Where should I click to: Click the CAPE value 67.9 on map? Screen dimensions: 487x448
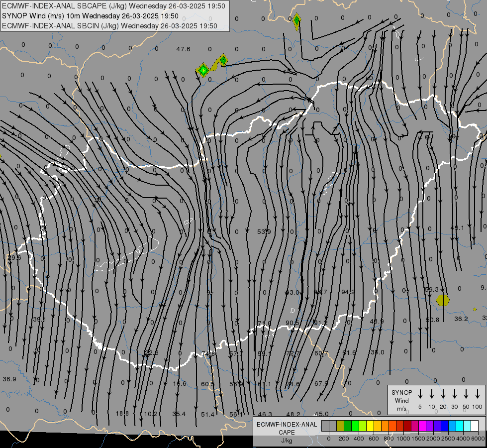[321, 383]
